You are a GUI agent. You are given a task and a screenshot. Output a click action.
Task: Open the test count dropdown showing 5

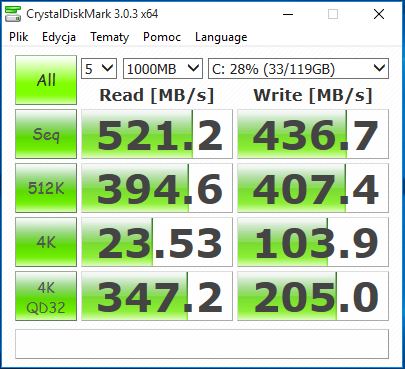tap(99, 69)
